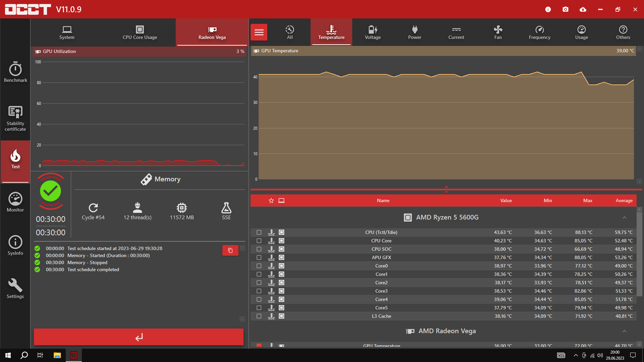Copy the test log with clipboard button
Screen dimensions: 644x362
pyautogui.click(x=230, y=250)
